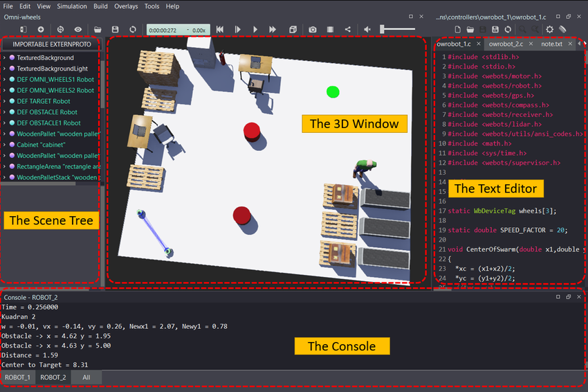Show ROBOT_1 console output tab

point(18,377)
